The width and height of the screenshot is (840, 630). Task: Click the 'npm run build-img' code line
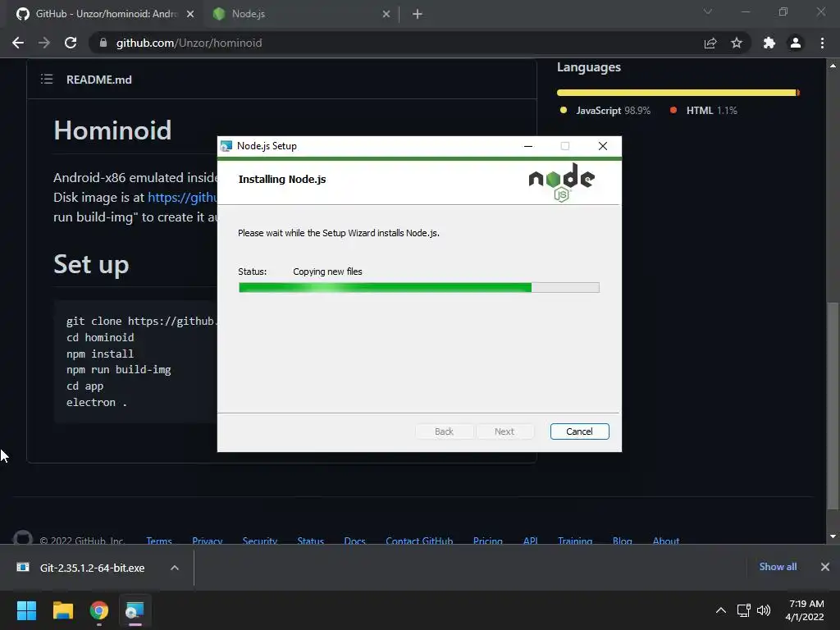[x=118, y=370]
